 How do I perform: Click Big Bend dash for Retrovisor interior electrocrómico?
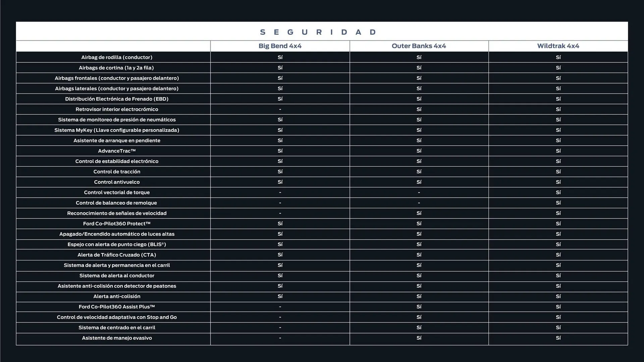(280, 109)
